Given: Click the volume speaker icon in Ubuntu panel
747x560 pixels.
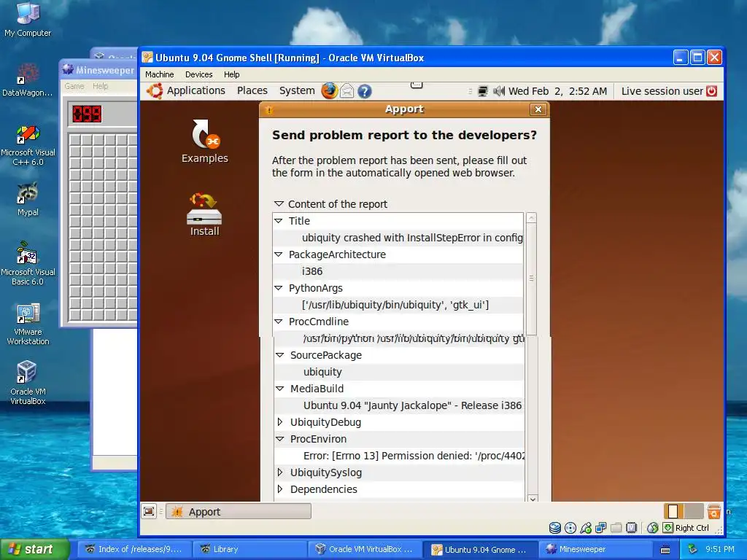Looking at the screenshot, I should coord(499,91).
